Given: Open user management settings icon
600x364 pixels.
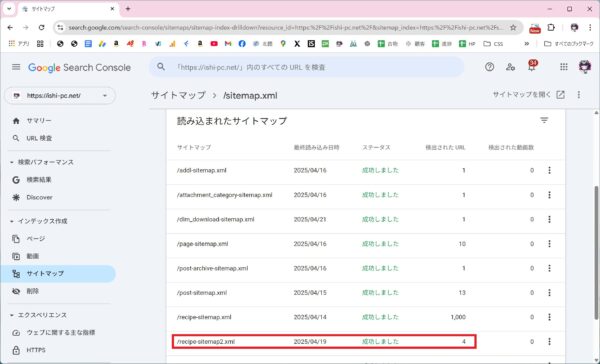Looking at the screenshot, I should (x=510, y=67).
